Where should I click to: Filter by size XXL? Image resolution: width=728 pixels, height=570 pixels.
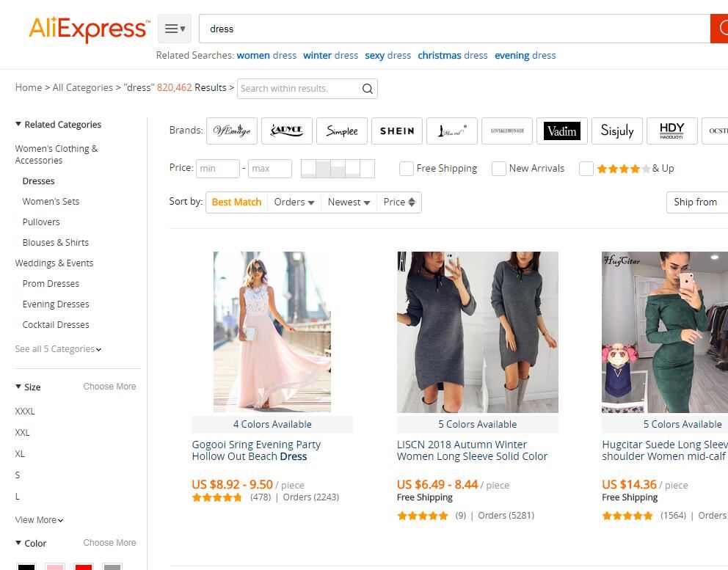tap(22, 433)
